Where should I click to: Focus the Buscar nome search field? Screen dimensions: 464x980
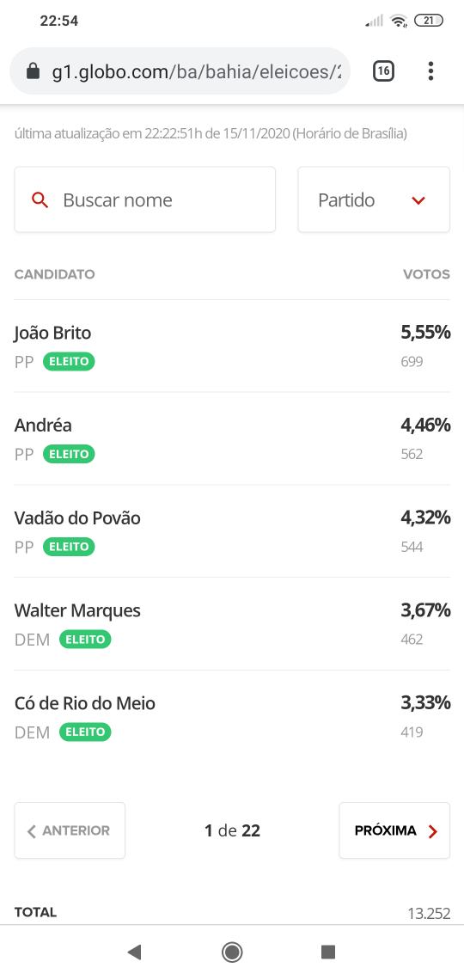[145, 200]
